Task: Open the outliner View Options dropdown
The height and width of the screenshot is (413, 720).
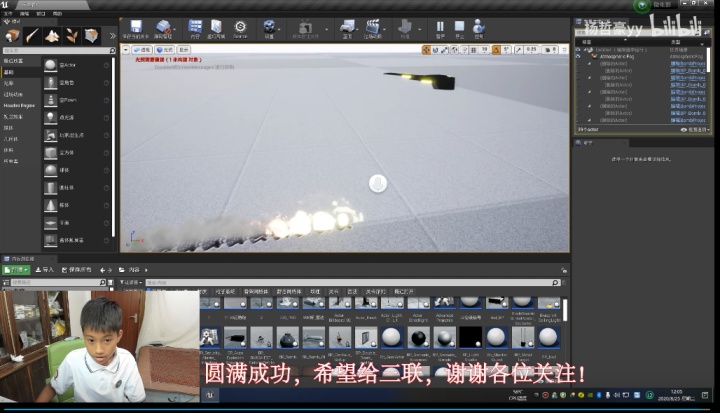Action: (696, 130)
